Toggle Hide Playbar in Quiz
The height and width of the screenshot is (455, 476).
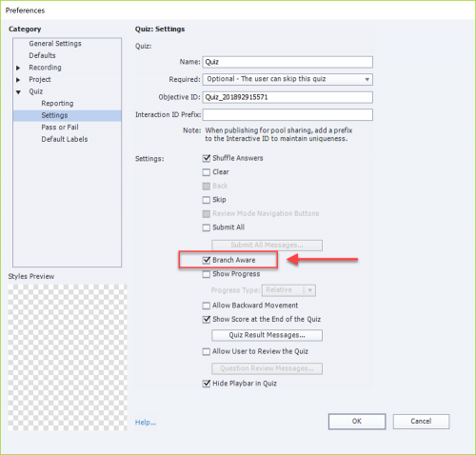click(x=207, y=384)
